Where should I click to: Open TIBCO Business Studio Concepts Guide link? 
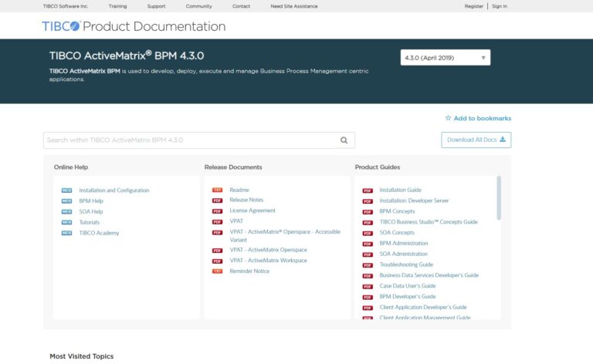point(429,222)
